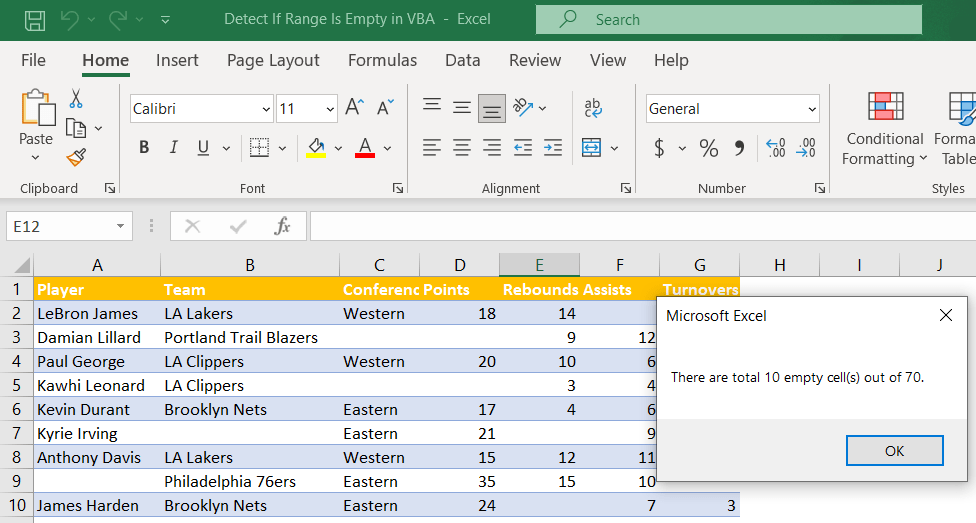
Task: Apply Percent Style
Action: click(708, 148)
